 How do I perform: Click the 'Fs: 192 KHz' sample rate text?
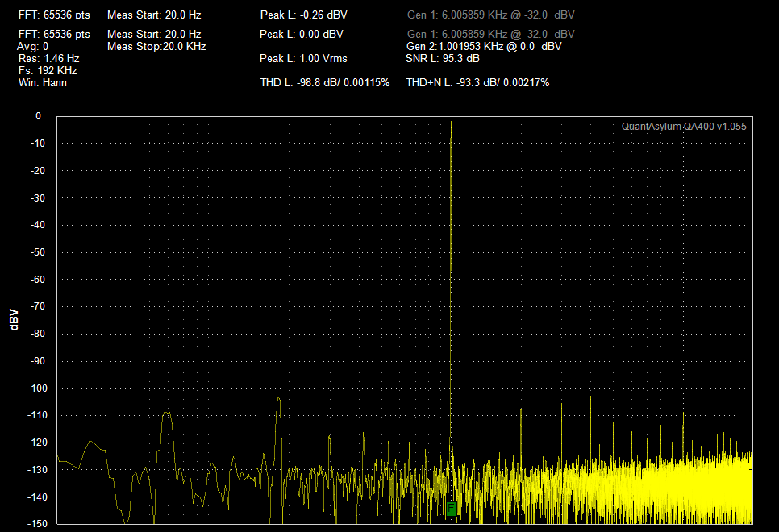[48, 71]
